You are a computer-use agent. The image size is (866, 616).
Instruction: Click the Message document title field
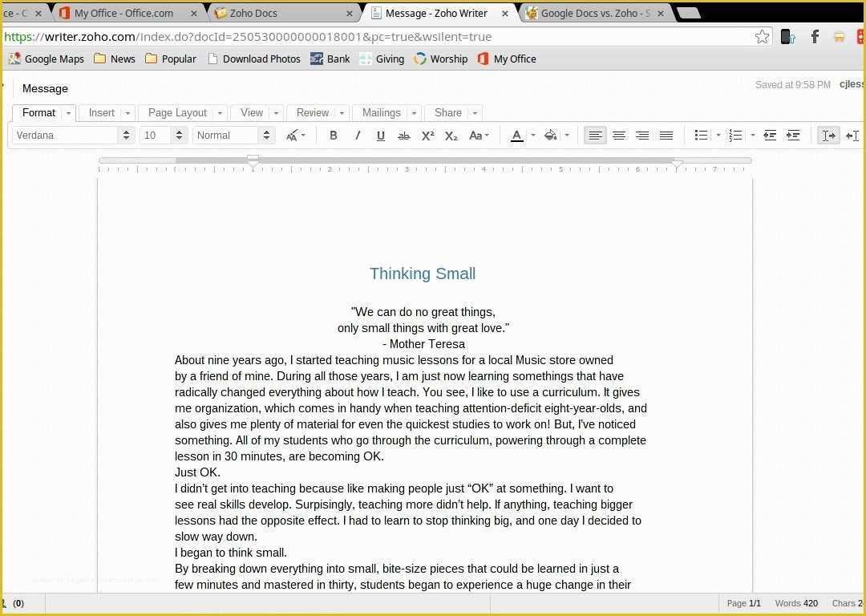tap(45, 89)
